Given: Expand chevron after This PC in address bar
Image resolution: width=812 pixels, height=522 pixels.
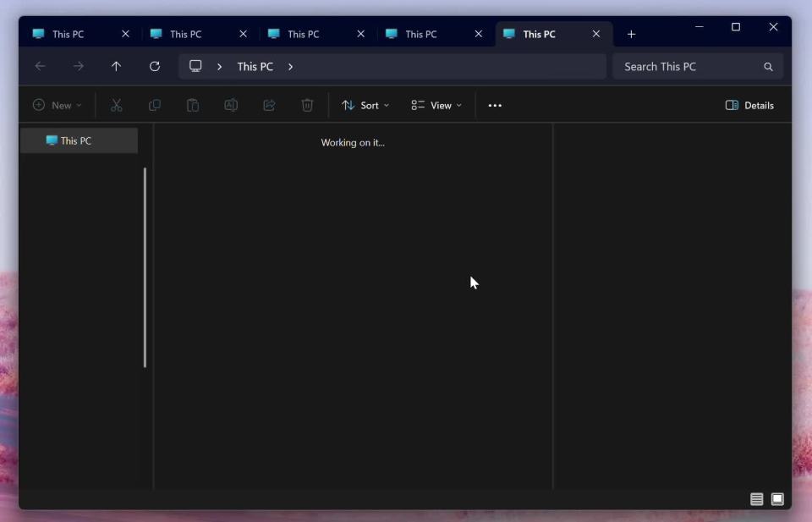Looking at the screenshot, I should tap(290, 67).
